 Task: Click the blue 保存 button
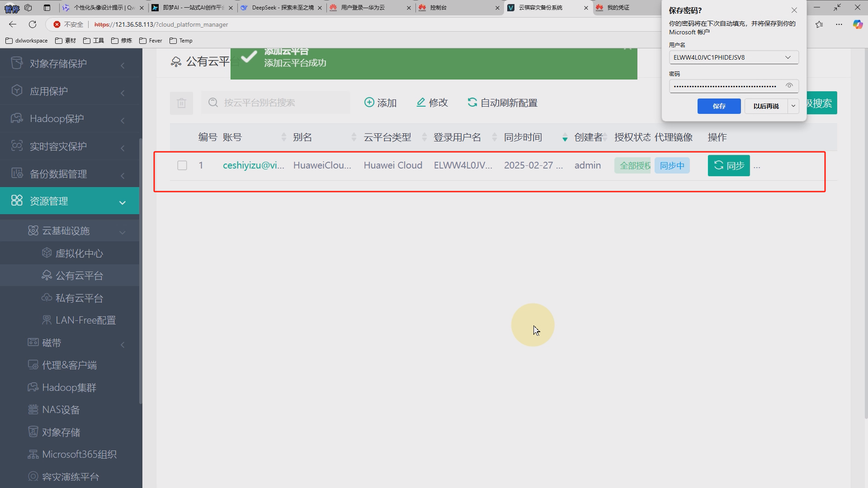coord(719,106)
